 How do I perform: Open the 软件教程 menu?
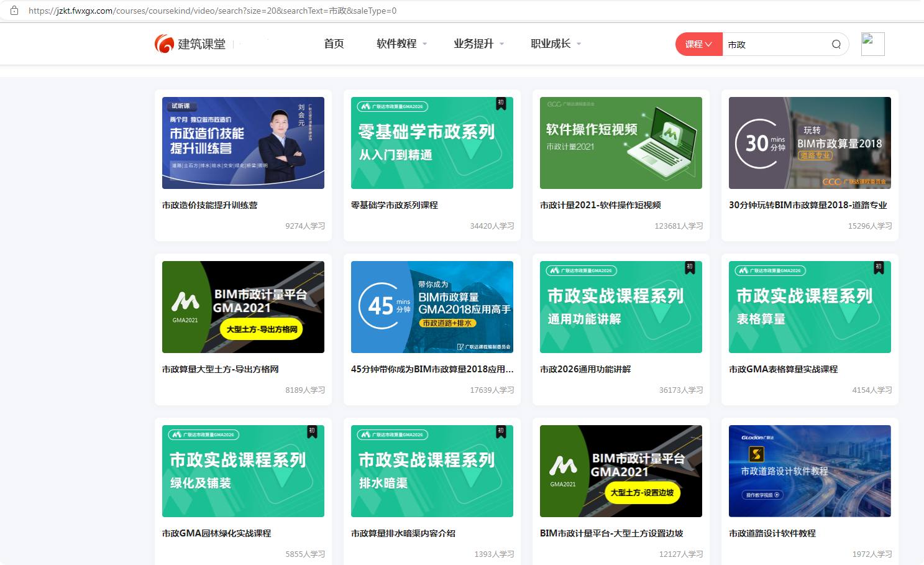(396, 44)
